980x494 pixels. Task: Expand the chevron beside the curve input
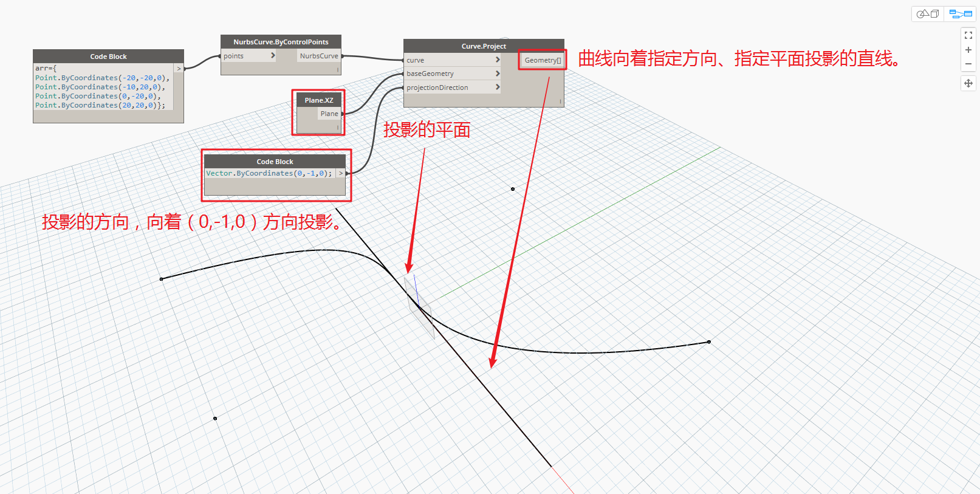click(498, 60)
